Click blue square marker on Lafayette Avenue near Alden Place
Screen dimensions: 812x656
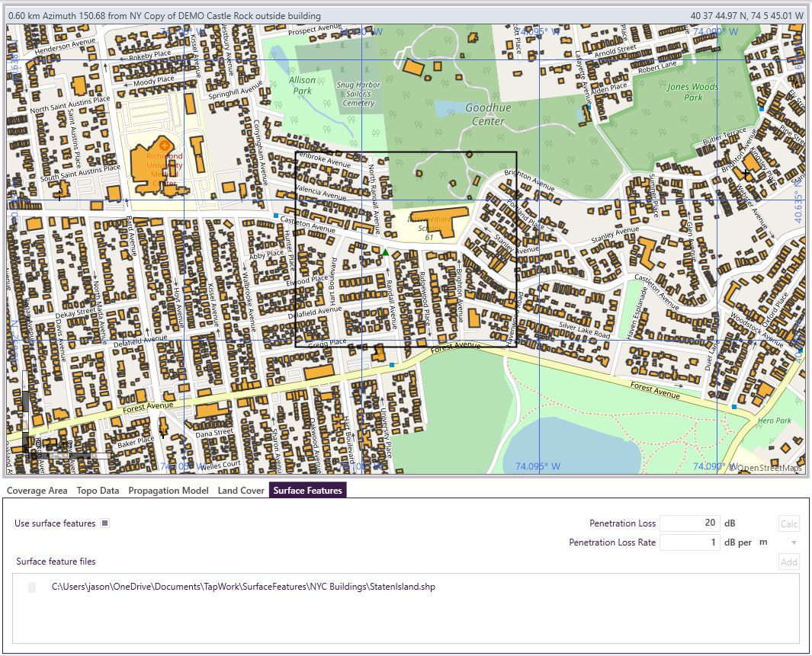pos(589,109)
